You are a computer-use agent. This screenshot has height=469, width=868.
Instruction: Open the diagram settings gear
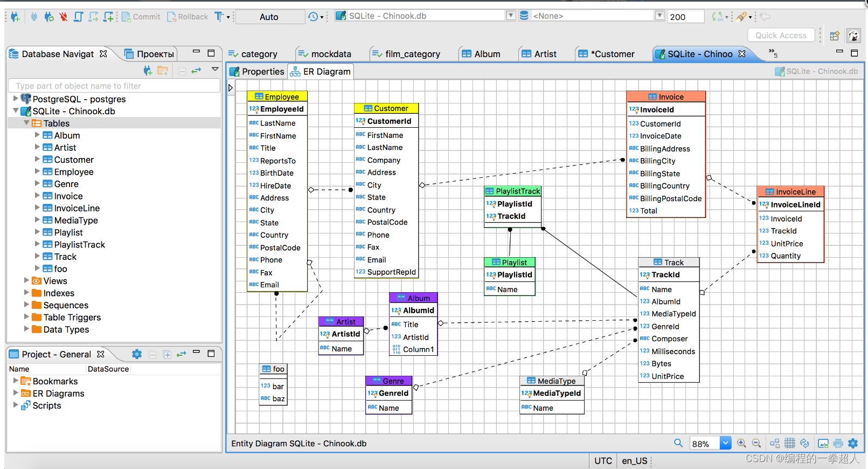853,443
